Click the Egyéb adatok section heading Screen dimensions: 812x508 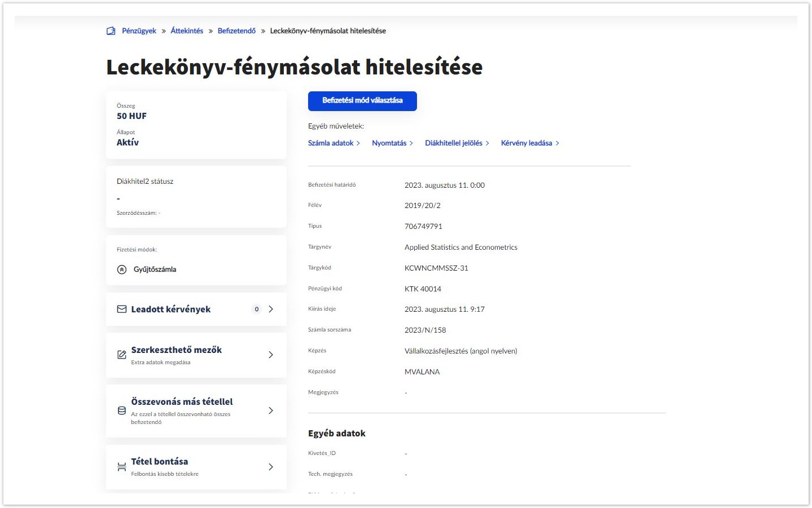click(337, 434)
